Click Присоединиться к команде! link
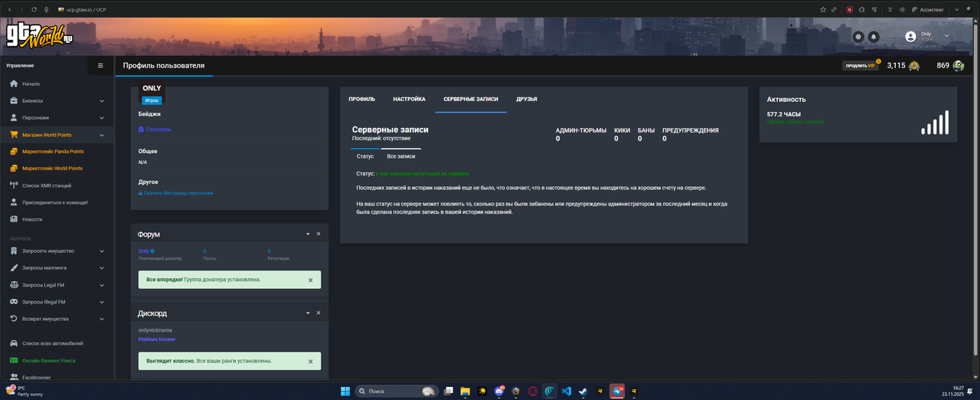980x400 pixels. pyautogui.click(x=54, y=202)
